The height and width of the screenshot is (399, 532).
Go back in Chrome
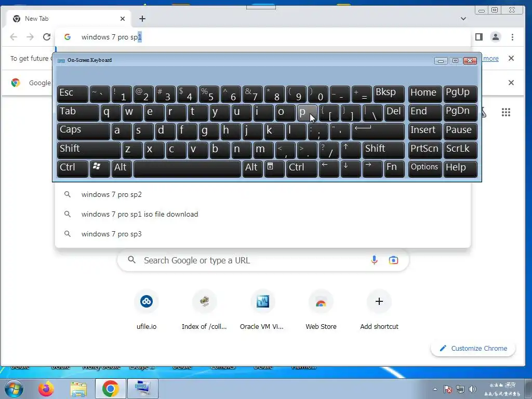click(x=14, y=37)
